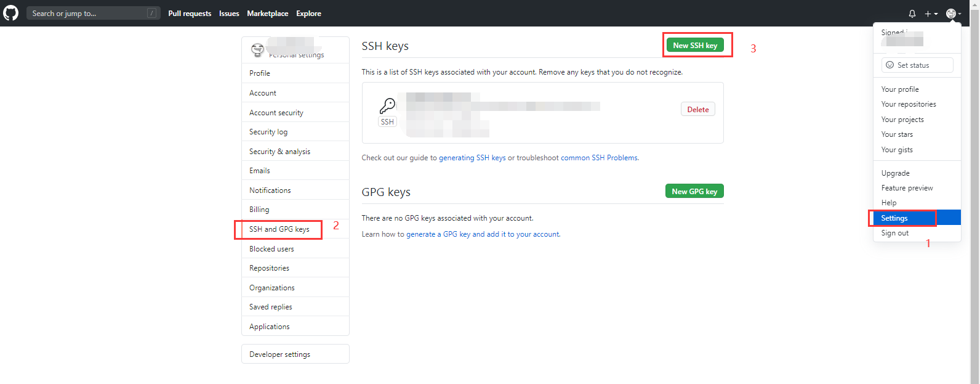980x384 pixels.
Task: Open the generating SSH keys guide link
Action: tap(472, 158)
